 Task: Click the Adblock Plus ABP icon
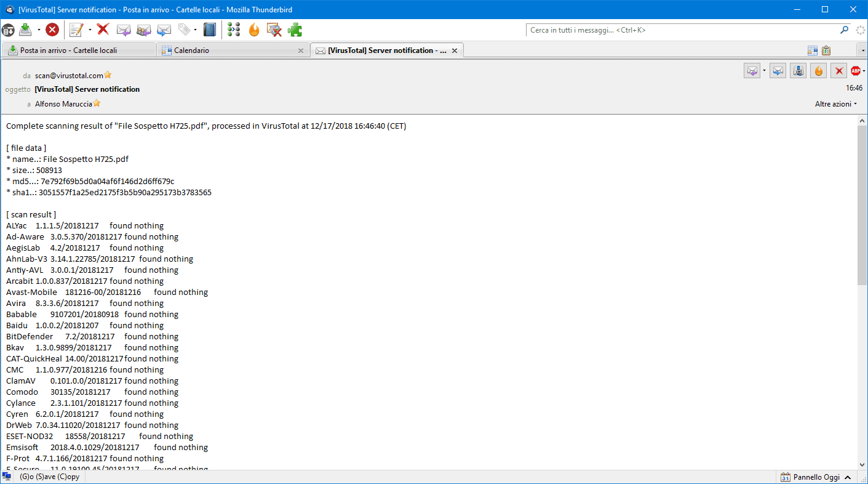pyautogui.click(x=854, y=71)
